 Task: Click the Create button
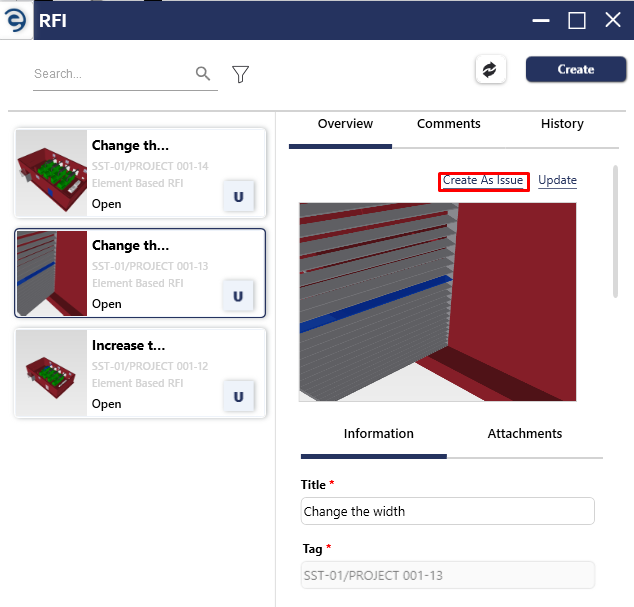point(576,69)
